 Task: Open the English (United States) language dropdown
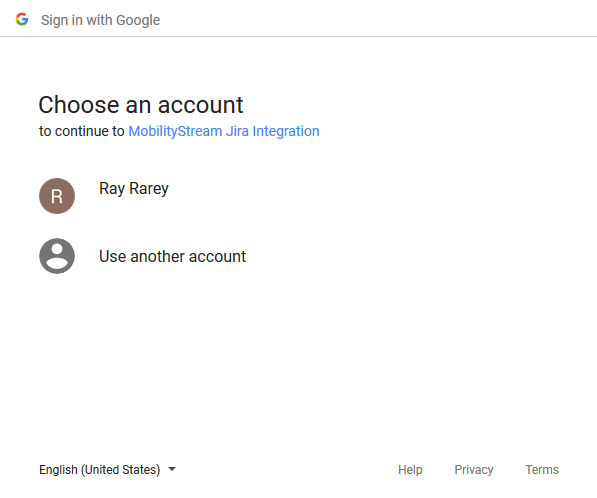107,469
